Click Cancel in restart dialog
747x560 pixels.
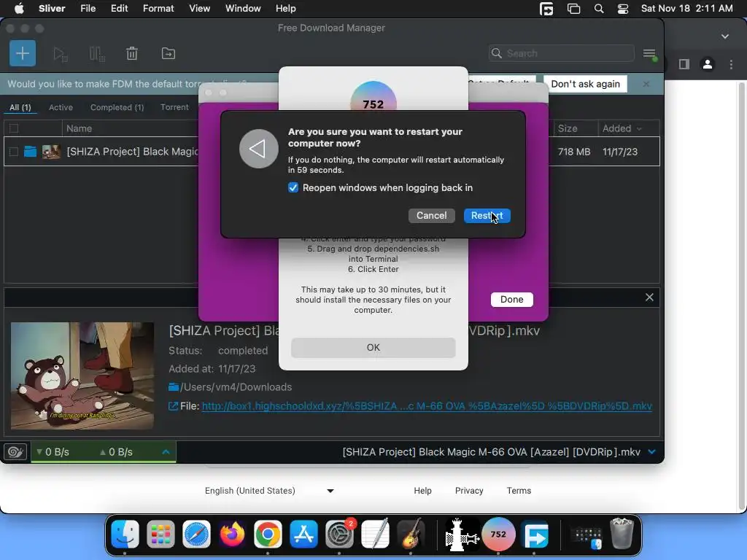tap(432, 216)
